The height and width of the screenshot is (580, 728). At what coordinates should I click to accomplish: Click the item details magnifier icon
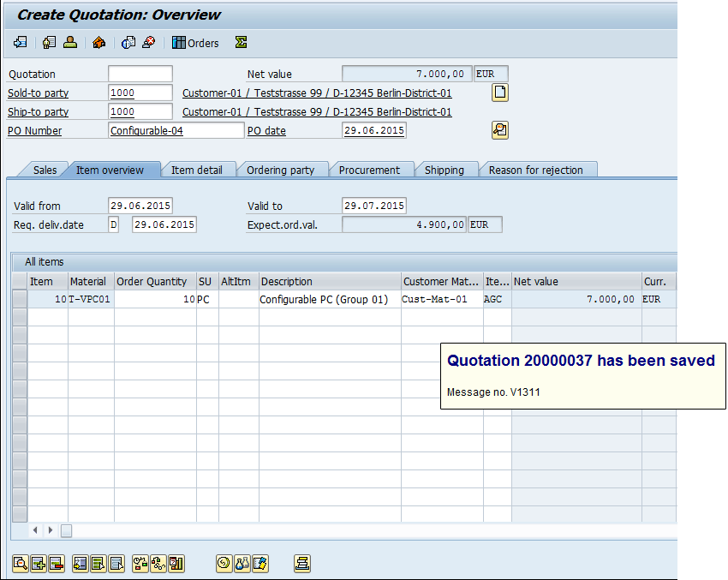20,563
